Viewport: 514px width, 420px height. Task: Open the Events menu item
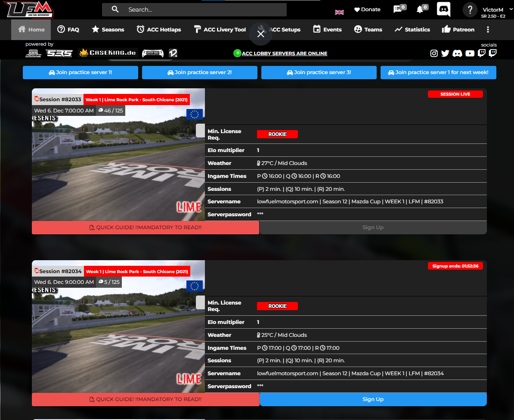pyautogui.click(x=327, y=30)
